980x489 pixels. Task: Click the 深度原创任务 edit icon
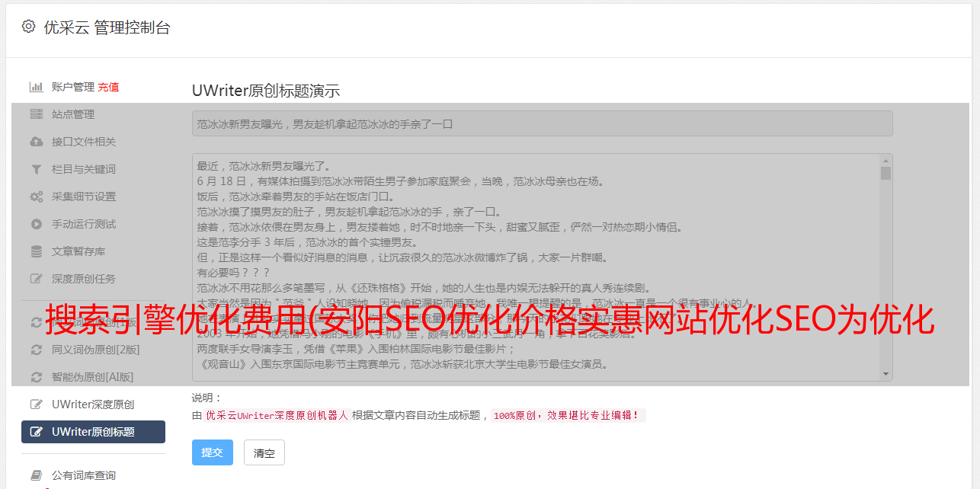click(36, 279)
